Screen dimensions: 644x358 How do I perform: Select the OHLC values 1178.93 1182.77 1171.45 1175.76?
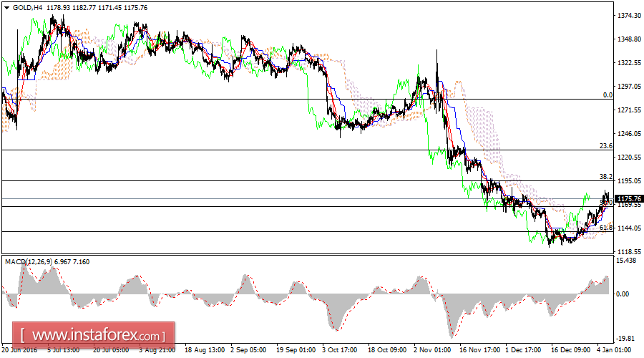pos(97,8)
